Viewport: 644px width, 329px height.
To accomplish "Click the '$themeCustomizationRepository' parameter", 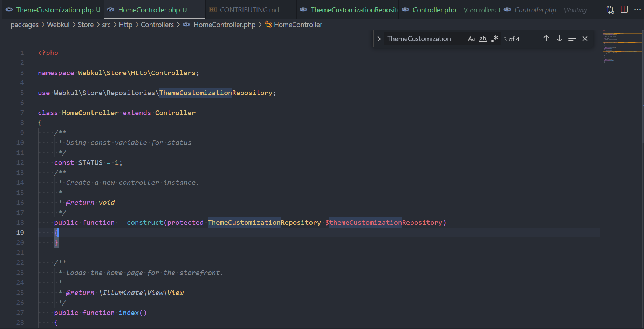I will click(384, 223).
